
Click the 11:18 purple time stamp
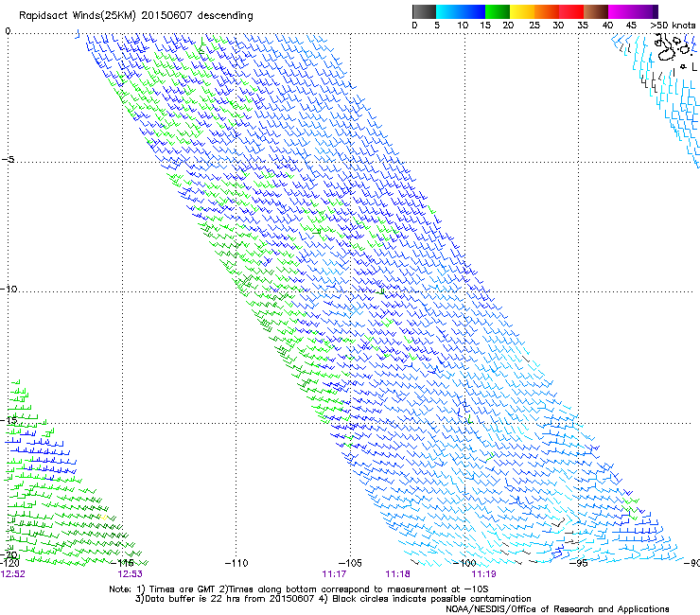397,574
